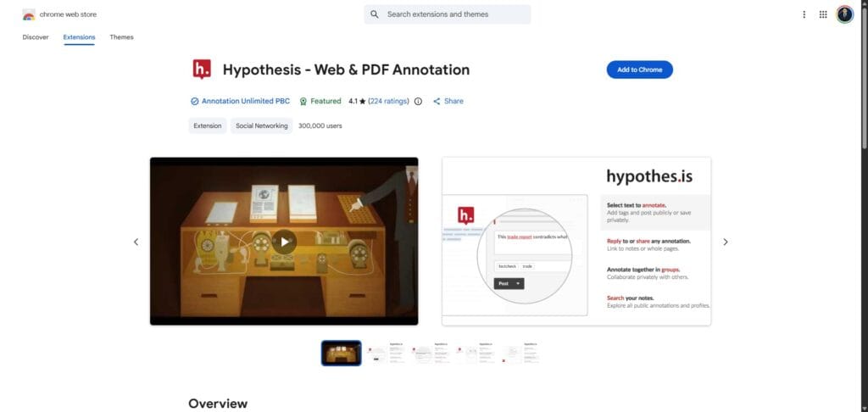The image size is (868, 412).
Task: Click the 4.1 star rating text
Action: pyautogui.click(x=357, y=102)
